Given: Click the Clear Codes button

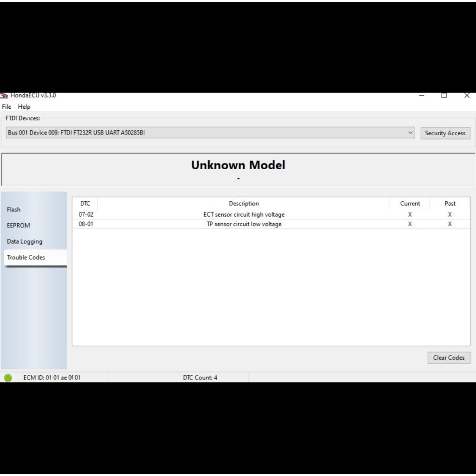Looking at the screenshot, I should (449, 357).
